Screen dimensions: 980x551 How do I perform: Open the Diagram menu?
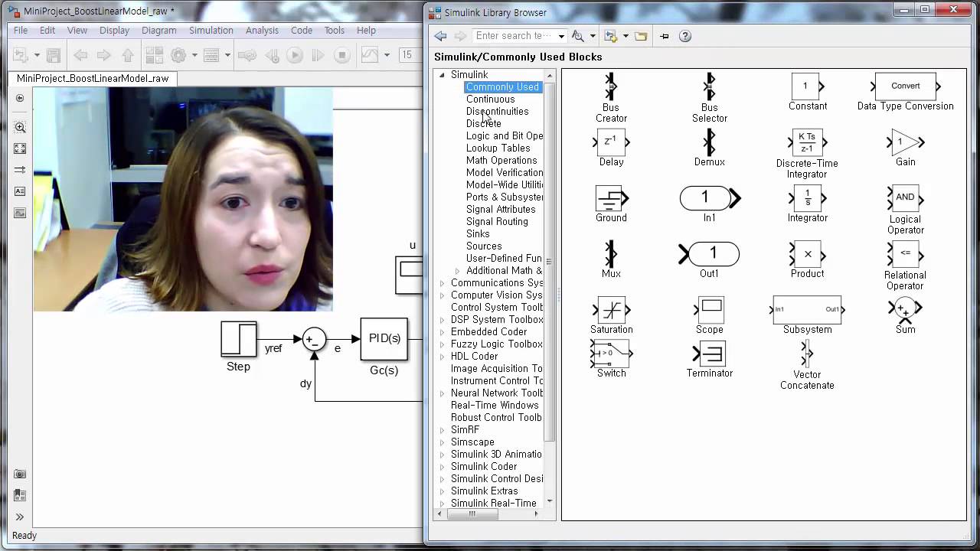(x=159, y=31)
